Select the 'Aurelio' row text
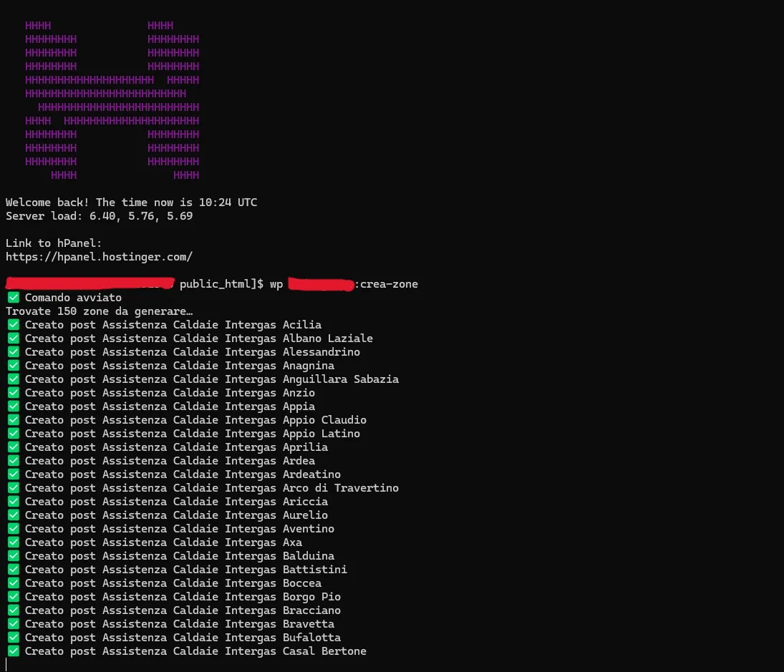784x672 pixels. 177,515
